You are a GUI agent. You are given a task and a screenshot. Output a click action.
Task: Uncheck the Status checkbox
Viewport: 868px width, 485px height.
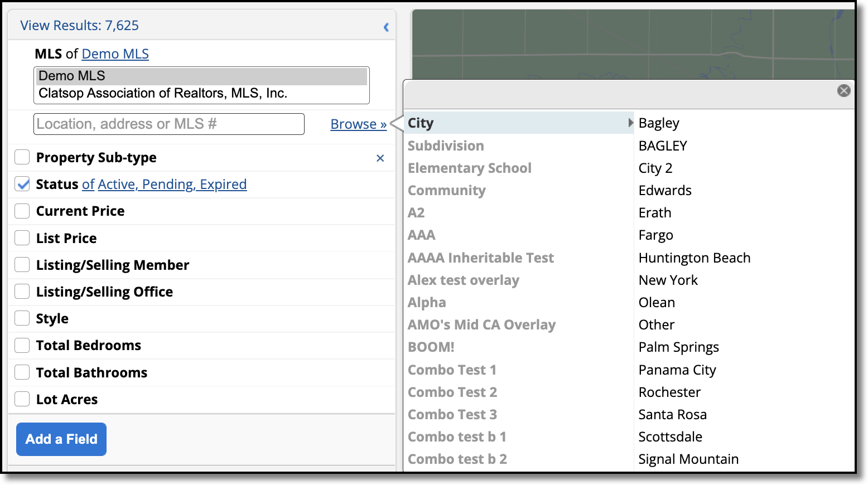22,184
